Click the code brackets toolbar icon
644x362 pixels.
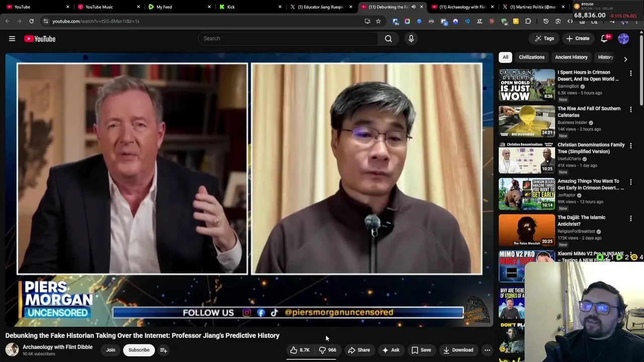(x=570, y=21)
